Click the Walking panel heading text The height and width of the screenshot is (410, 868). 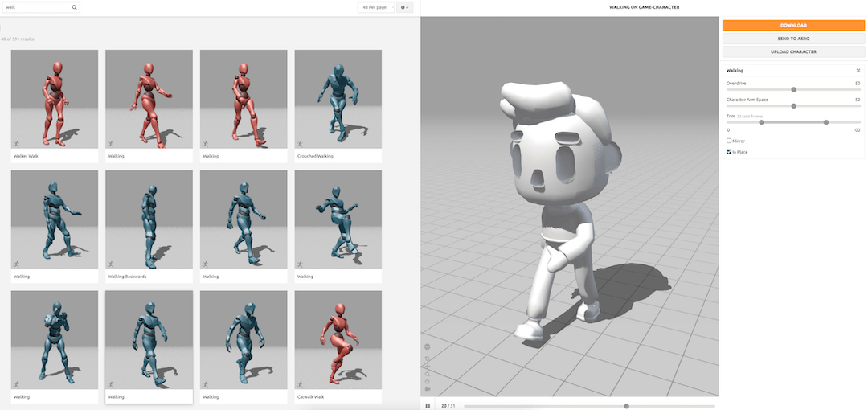click(735, 71)
